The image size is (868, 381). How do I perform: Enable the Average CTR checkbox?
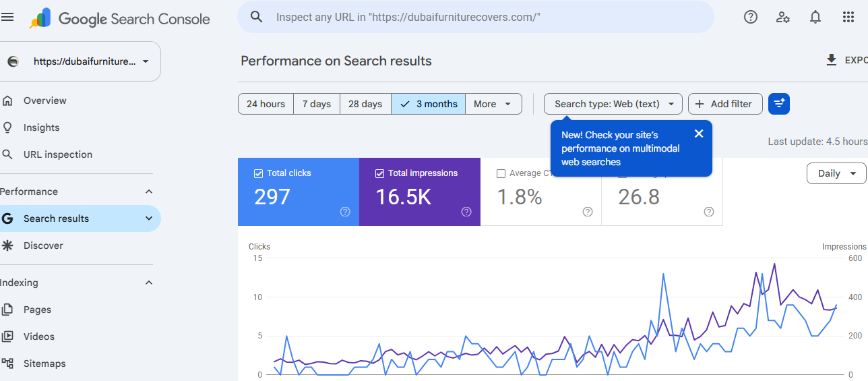click(501, 173)
